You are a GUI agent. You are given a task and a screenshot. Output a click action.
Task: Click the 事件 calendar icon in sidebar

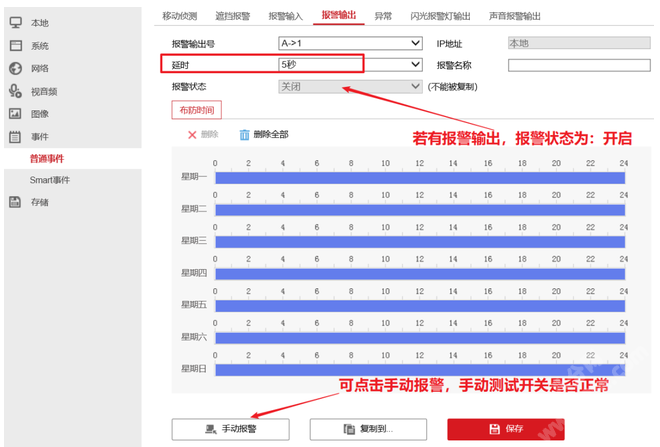click(15, 137)
